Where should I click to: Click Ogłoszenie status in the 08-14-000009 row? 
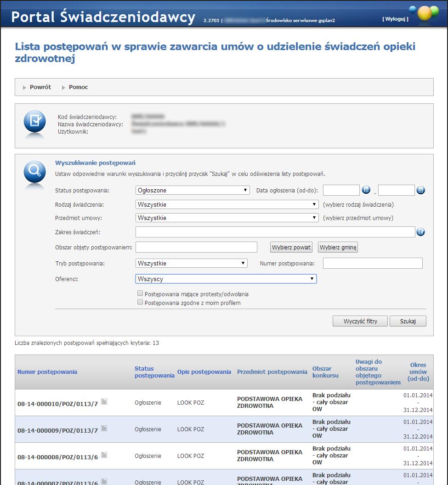[148, 429]
